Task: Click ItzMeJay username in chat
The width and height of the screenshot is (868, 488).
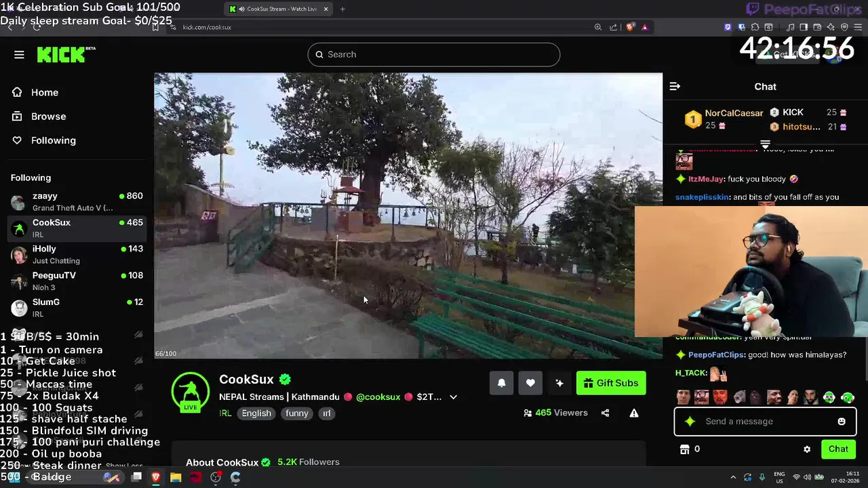Action: pos(706,179)
